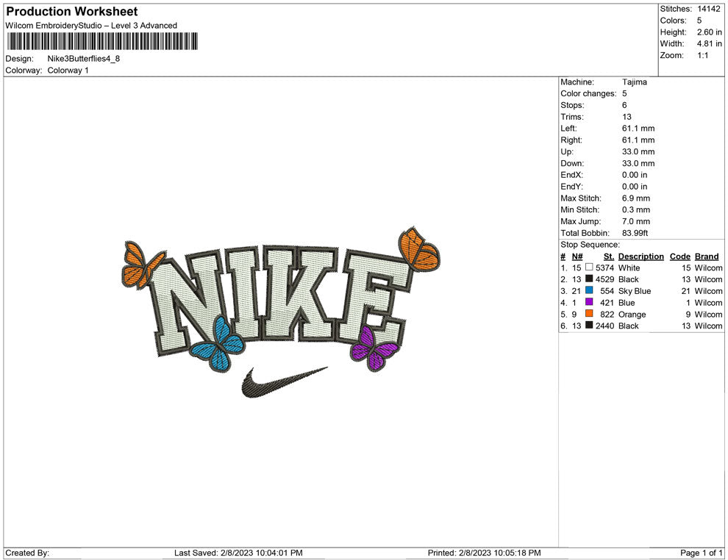Click the Code column header
728x560 pixels.
[x=679, y=256]
